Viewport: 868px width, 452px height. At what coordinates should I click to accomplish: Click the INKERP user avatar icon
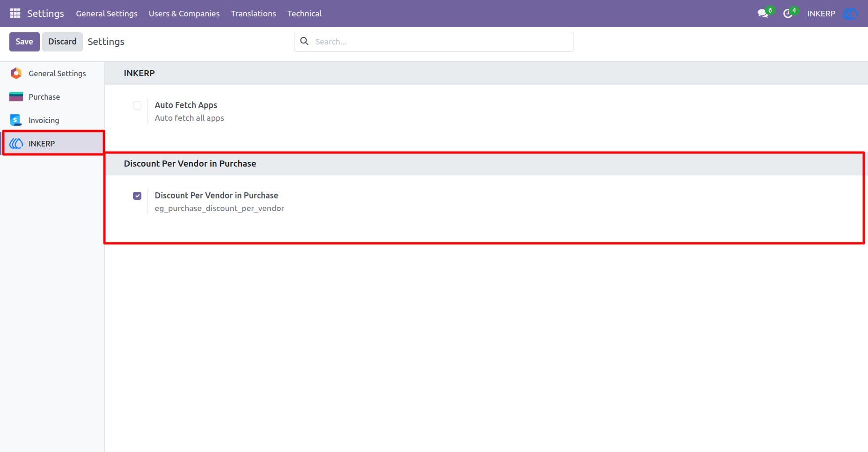pos(850,14)
